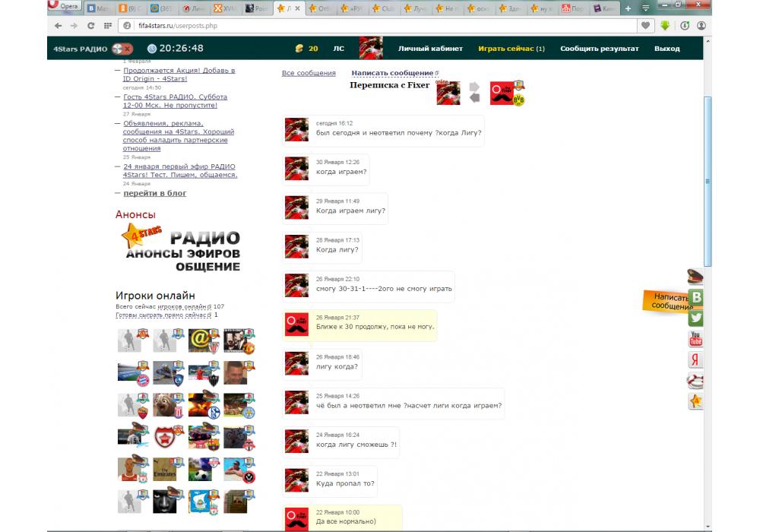Click the red star emblem player avatar
Image resolution: width=760 pixels, height=532 pixels.
tap(166, 438)
